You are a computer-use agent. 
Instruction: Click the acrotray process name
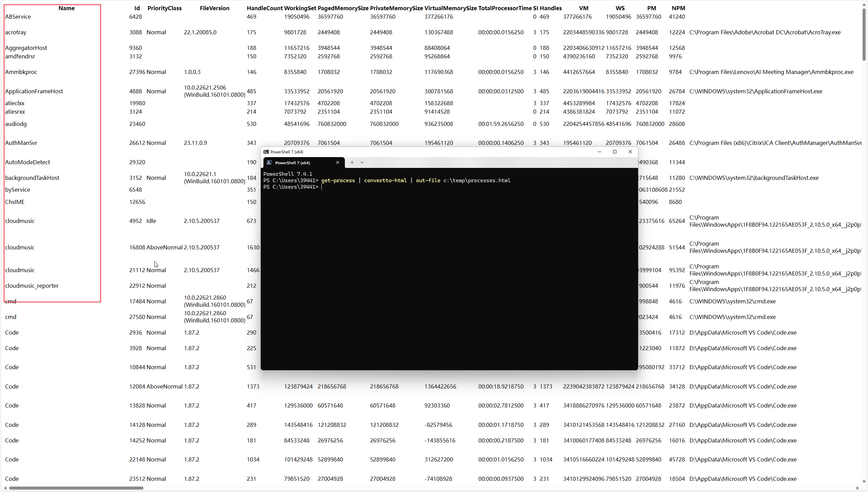16,32
